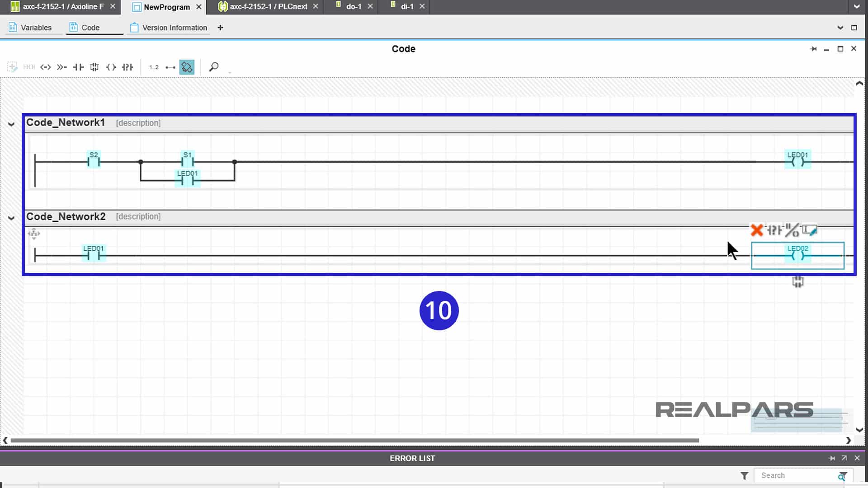The height and width of the screenshot is (488, 868).
Task: Switch to the NewProgram tab
Action: (166, 7)
